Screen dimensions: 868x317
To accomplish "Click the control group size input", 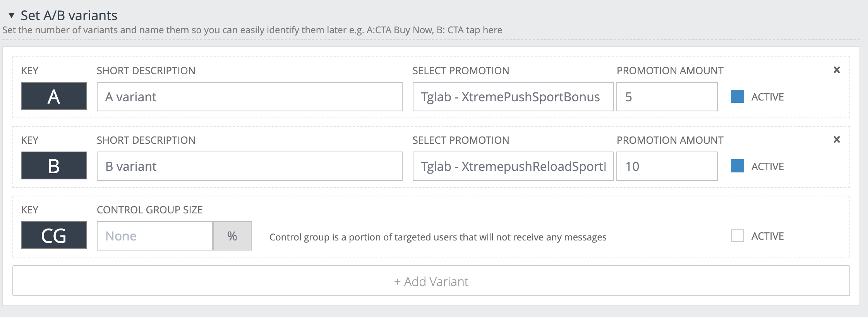I will click(x=155, y=236).
